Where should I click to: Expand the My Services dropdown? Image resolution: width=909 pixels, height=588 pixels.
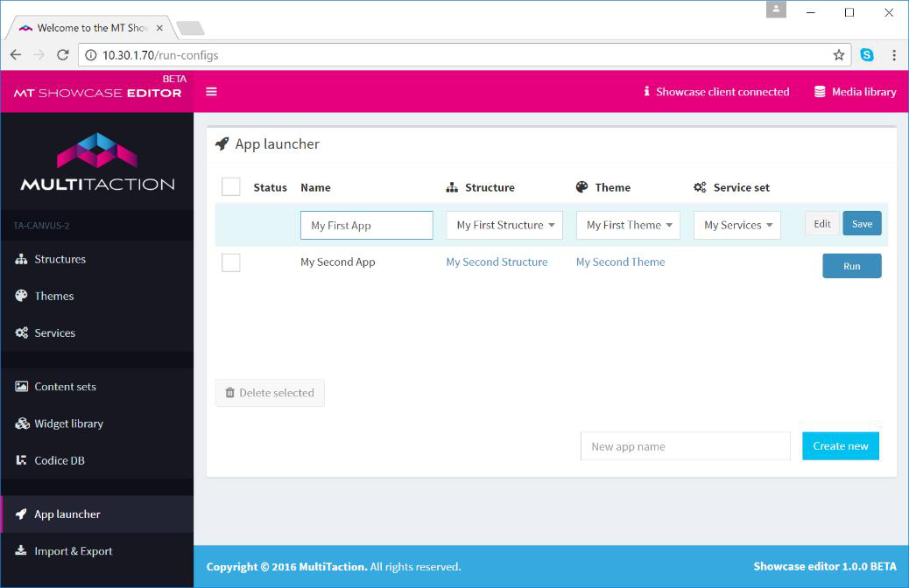coord(736,225)
